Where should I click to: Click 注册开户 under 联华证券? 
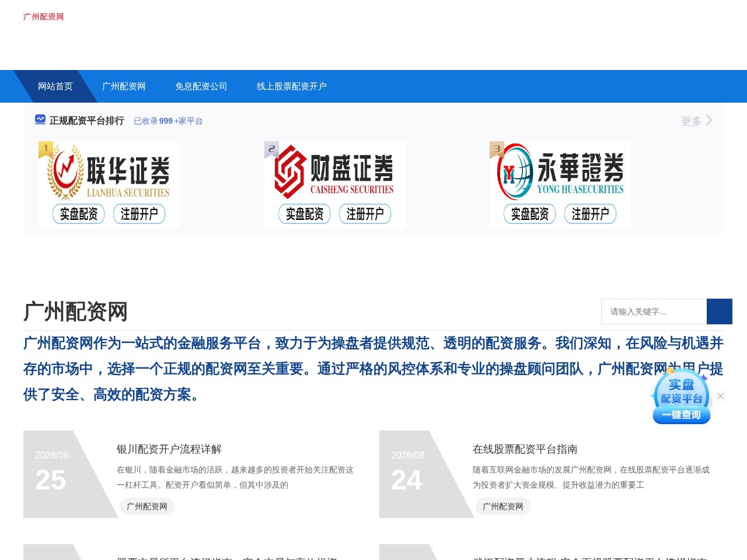[x=139, y=214]
